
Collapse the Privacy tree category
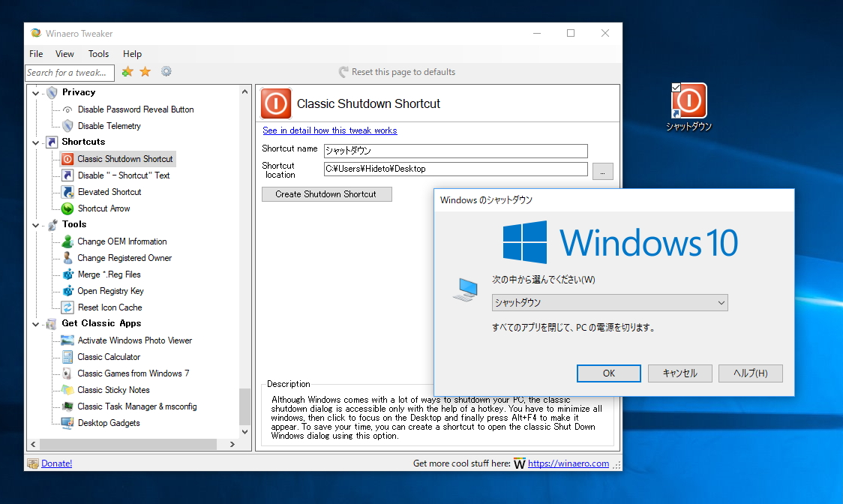tap(35, 93)
